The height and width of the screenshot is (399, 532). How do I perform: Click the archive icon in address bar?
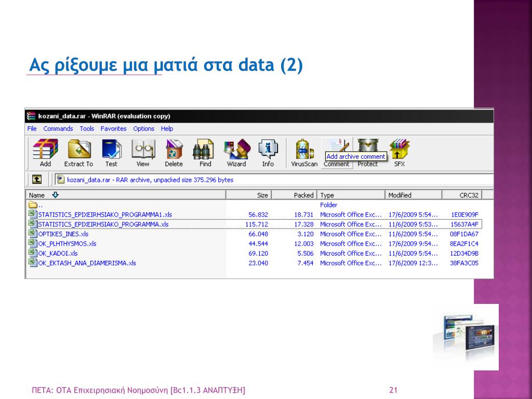[x=61, y=179]
